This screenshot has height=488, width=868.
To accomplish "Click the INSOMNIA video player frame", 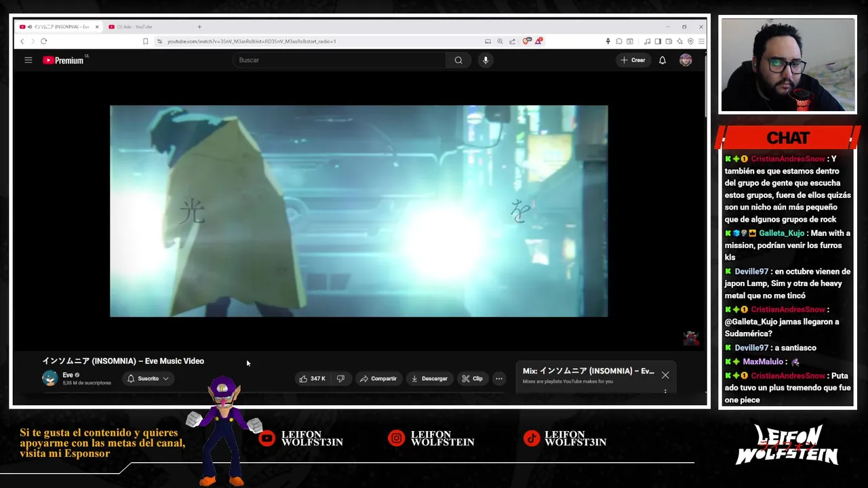I will point(359,211).
